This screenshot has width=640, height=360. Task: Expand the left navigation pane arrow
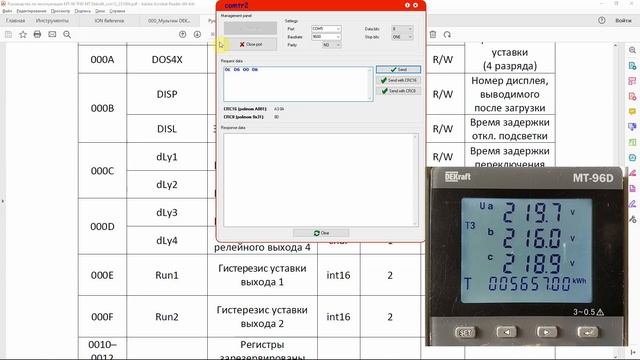tap(3, 201)
